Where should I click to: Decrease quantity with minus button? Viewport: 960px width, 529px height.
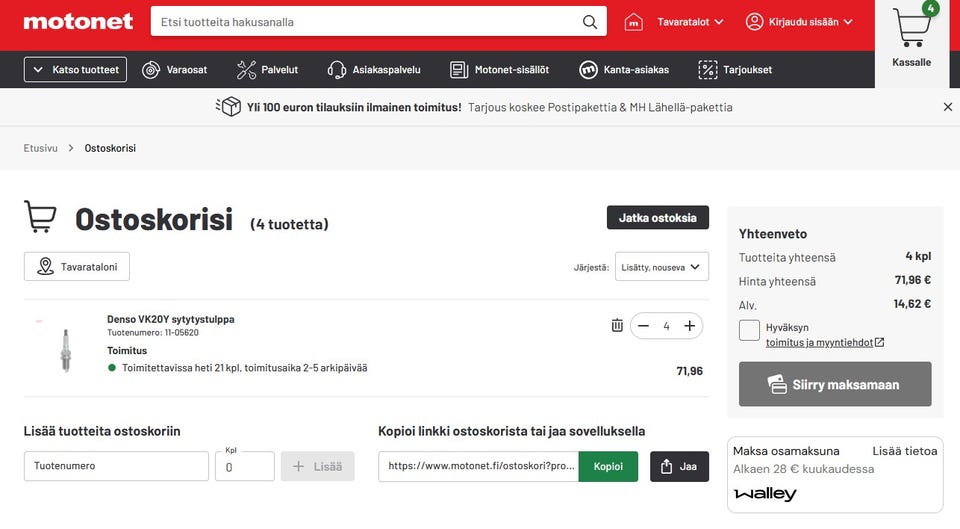(643, 326)
